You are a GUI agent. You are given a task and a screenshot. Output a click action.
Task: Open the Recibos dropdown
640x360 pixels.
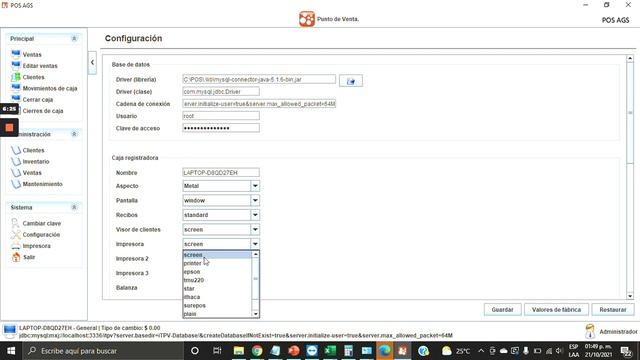pos(255,215)
